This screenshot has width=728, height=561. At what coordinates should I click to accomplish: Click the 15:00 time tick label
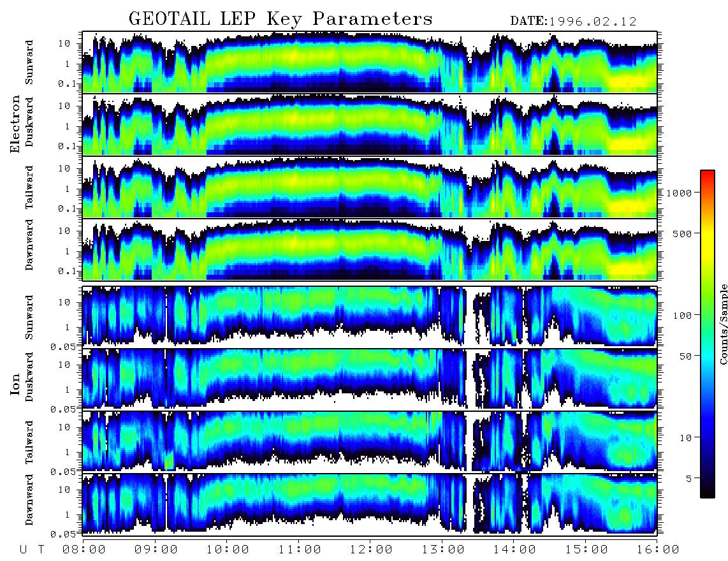587,550
